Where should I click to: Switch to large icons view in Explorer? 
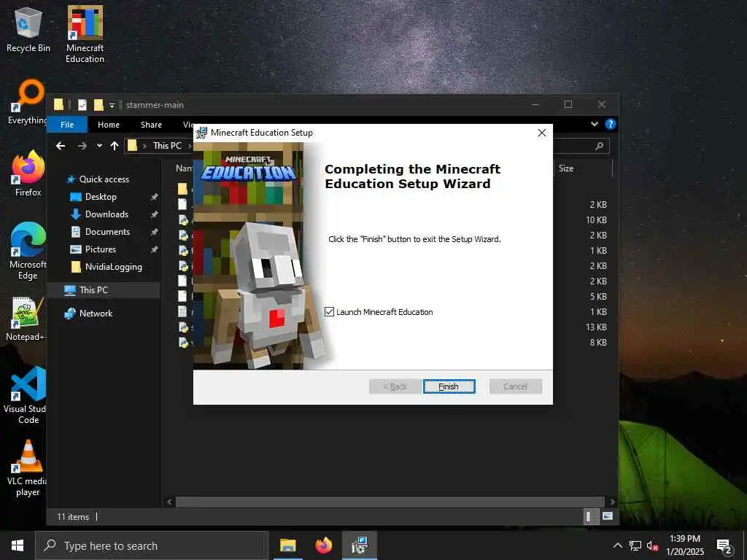[608, 516]
